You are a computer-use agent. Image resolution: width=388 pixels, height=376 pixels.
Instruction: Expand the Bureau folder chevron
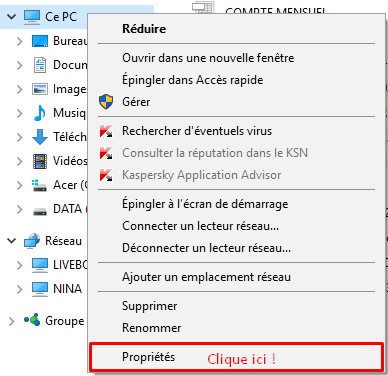20,41
